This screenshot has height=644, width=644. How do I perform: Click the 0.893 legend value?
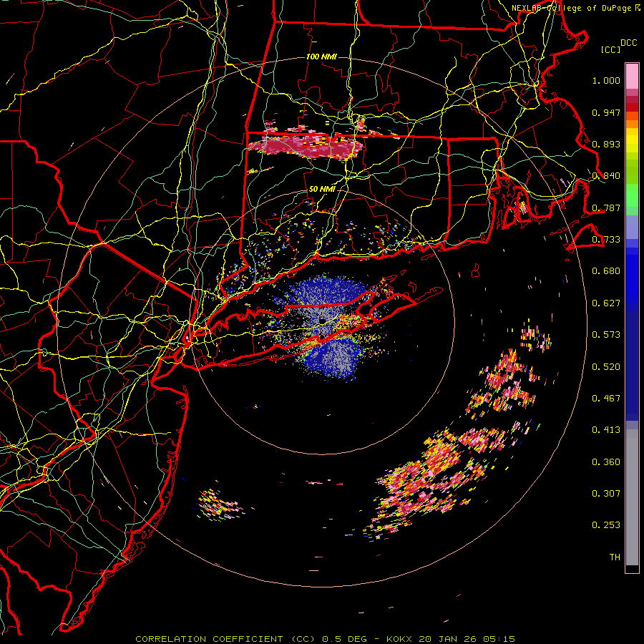(x=606, y=144)
